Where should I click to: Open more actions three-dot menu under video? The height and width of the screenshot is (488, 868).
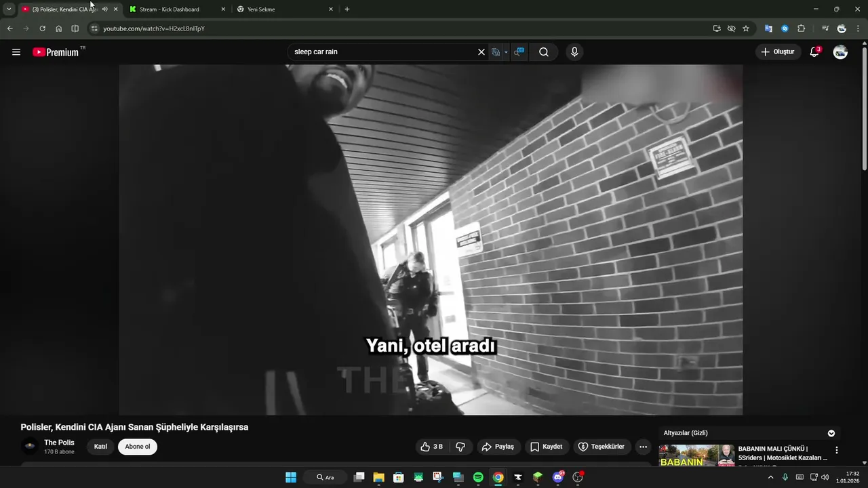pos(643,447)
